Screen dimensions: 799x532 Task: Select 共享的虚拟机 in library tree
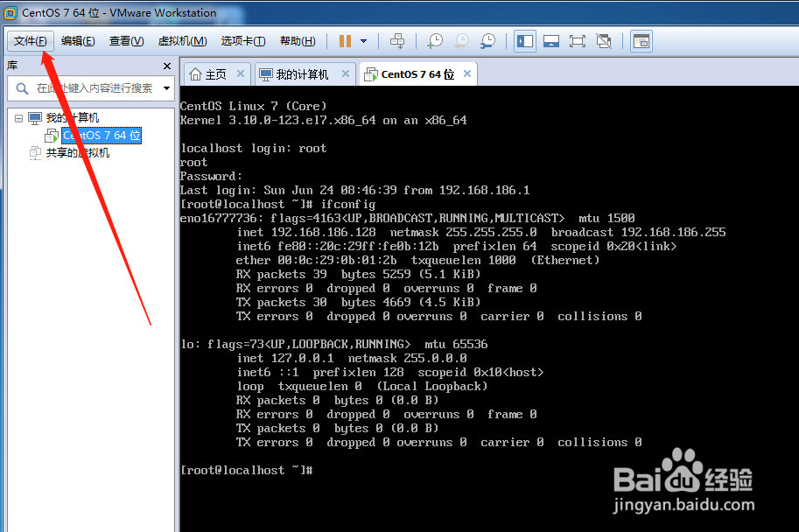[x=78, y=153]
